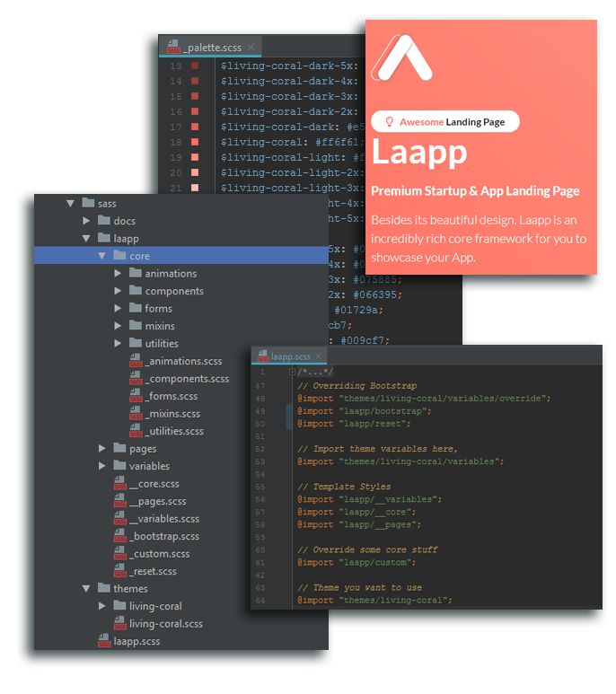Image resolution: width=616 pixels, height=694 pixels.
Task: Click the living-coral.scss file icon
Action: tap(120, 624)
